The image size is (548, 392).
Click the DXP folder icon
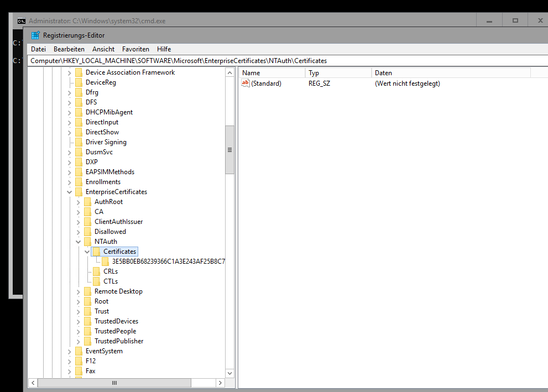coord(79,162)
